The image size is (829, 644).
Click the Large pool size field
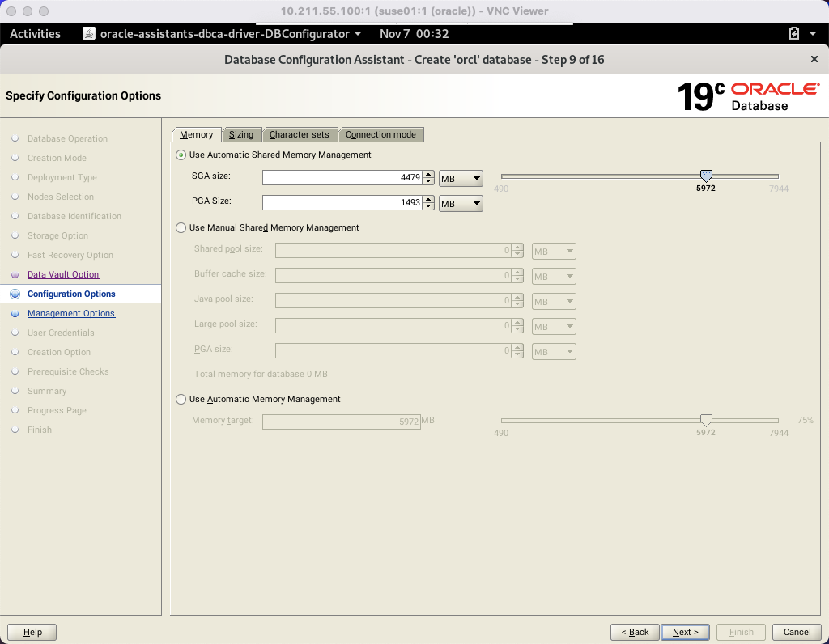tap(393, 326)
